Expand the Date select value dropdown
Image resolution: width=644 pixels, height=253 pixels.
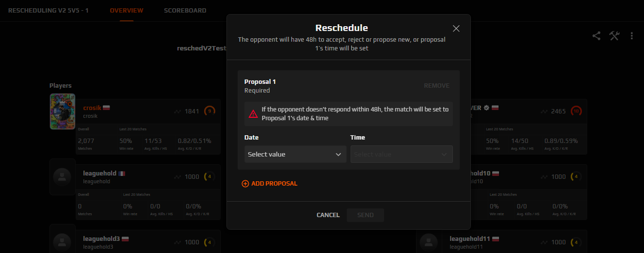coord(295,154)
